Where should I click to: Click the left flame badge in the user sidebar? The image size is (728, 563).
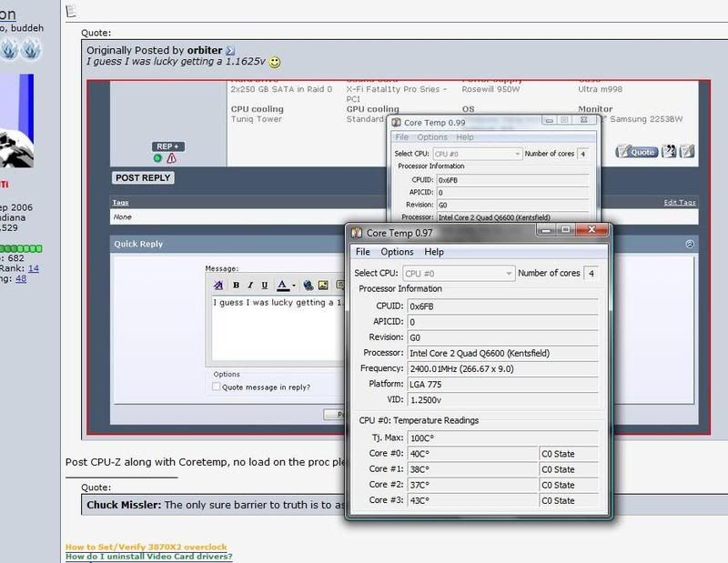(9, 49)
